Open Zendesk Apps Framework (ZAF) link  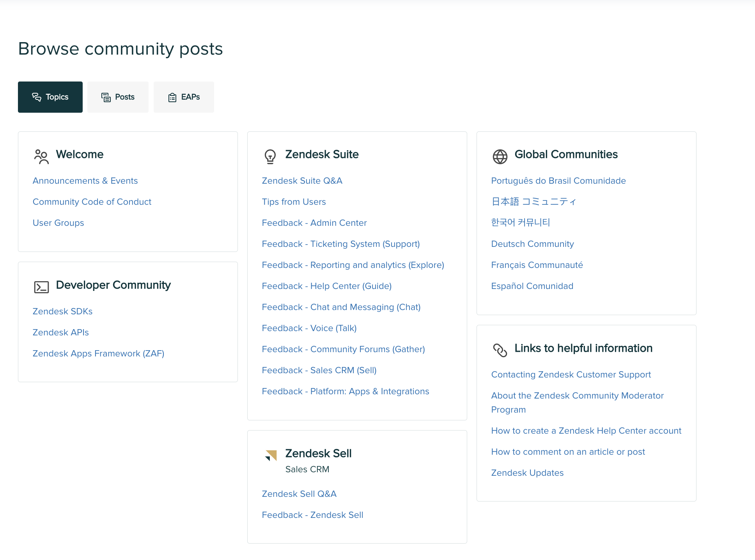[x=98, y=354]
